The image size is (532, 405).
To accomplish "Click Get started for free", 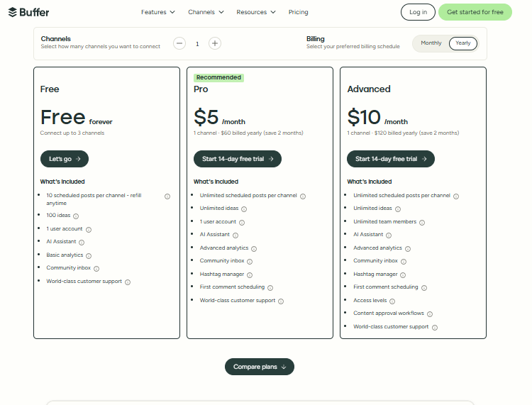I will [x=475, y=12].
